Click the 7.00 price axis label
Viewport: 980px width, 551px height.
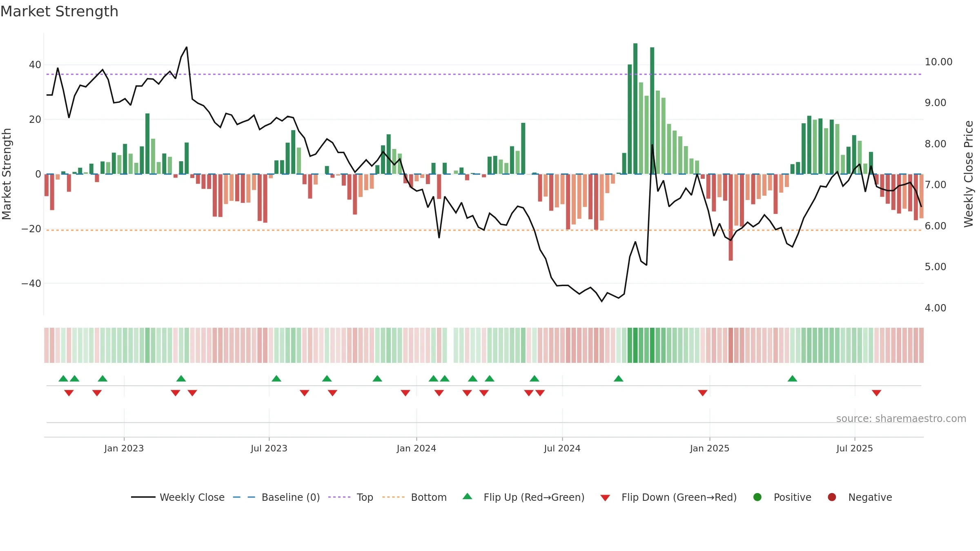coord(935,185)
